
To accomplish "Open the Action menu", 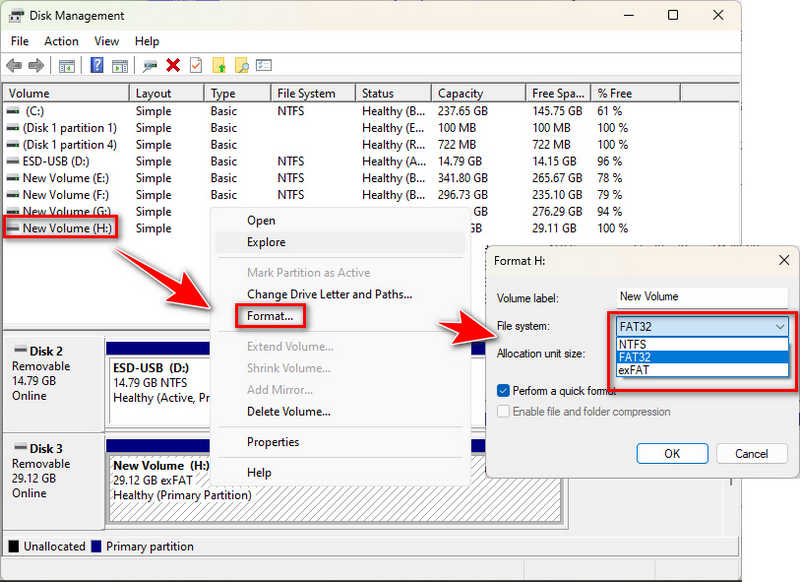I will 61,41.
